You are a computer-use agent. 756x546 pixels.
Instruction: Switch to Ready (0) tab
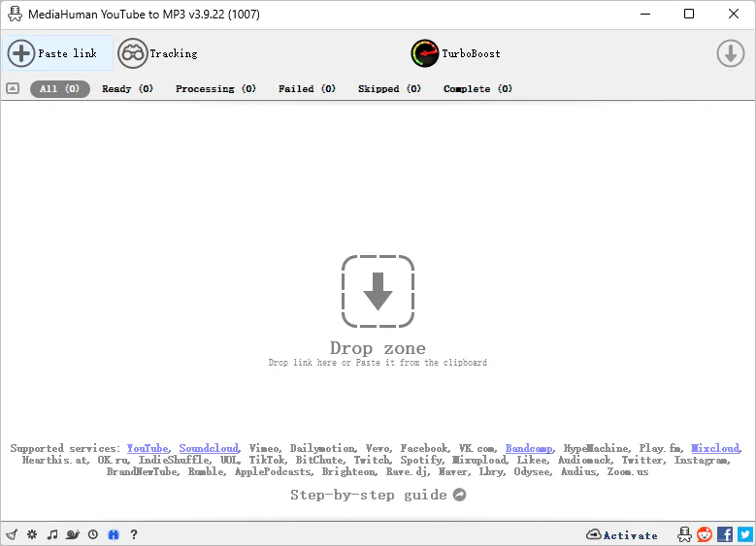127,88
